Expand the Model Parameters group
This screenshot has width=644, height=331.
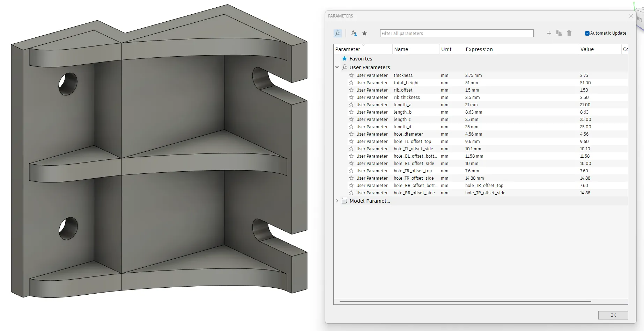pyautogui.click(x=337, y=201)
